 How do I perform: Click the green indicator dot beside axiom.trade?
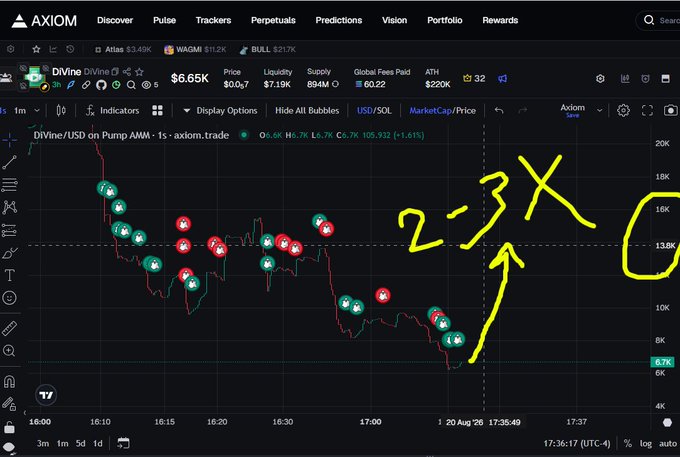click(244, 135)
